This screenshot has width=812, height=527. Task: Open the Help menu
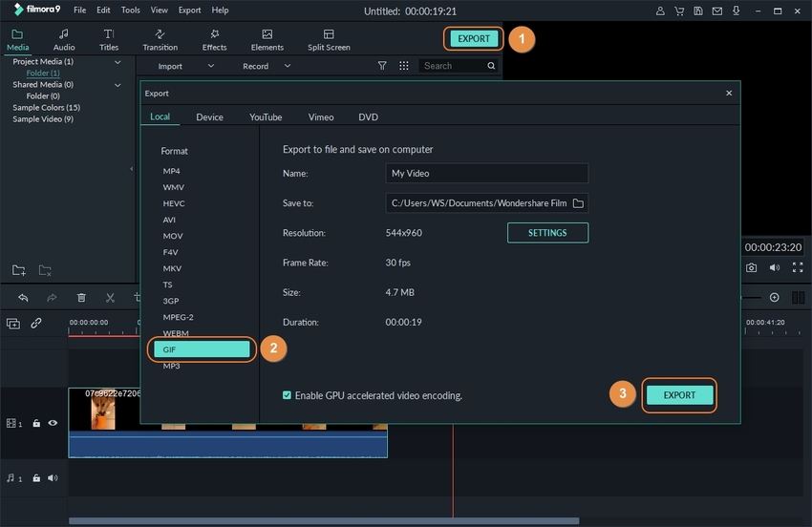pos(220,11)
